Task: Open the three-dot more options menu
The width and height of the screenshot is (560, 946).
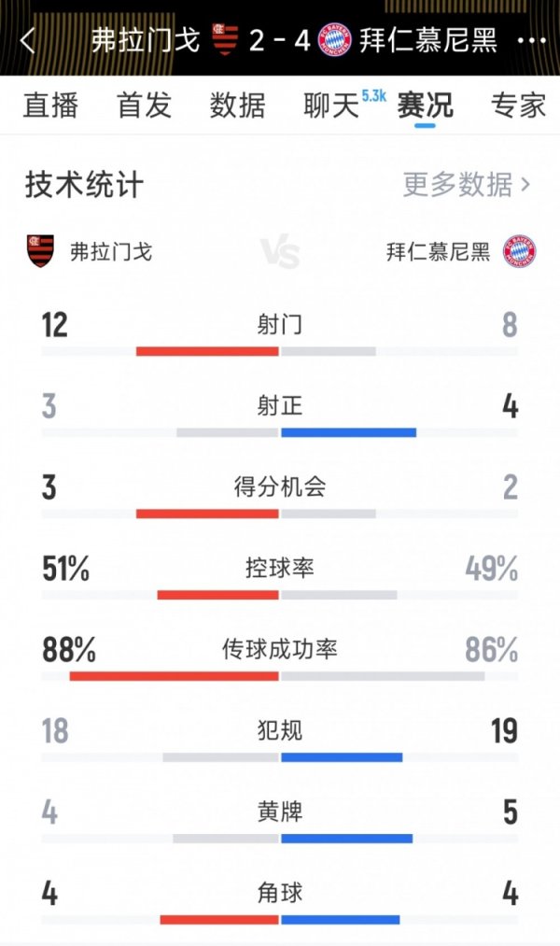Action: pos(532,41)
